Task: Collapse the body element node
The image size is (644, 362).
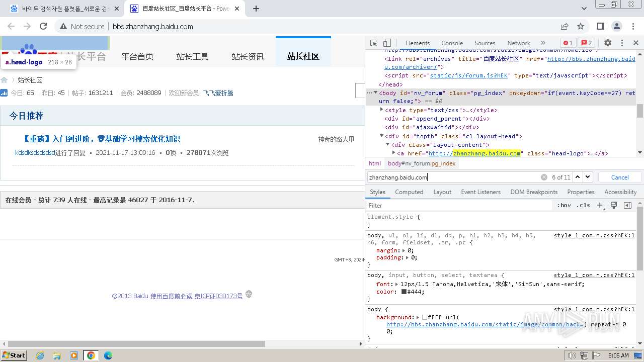Action: point(375,93)
